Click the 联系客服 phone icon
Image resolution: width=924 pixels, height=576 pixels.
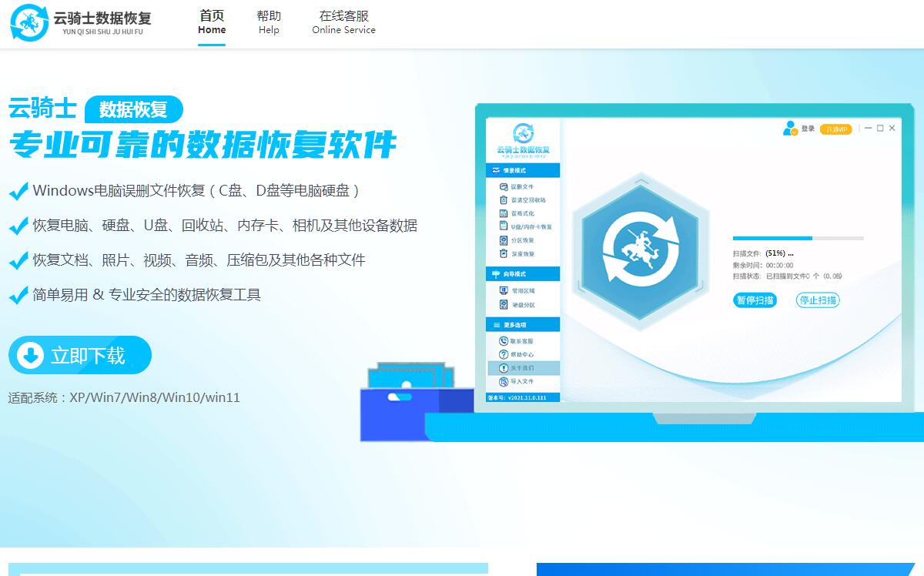point(504,341)
